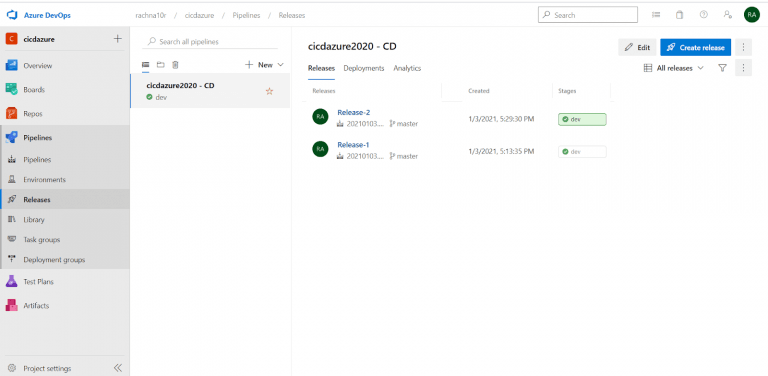Click RA avatar on Release-2 row
The width and height of the screenshot is (768, 376).
click(320, 117)
